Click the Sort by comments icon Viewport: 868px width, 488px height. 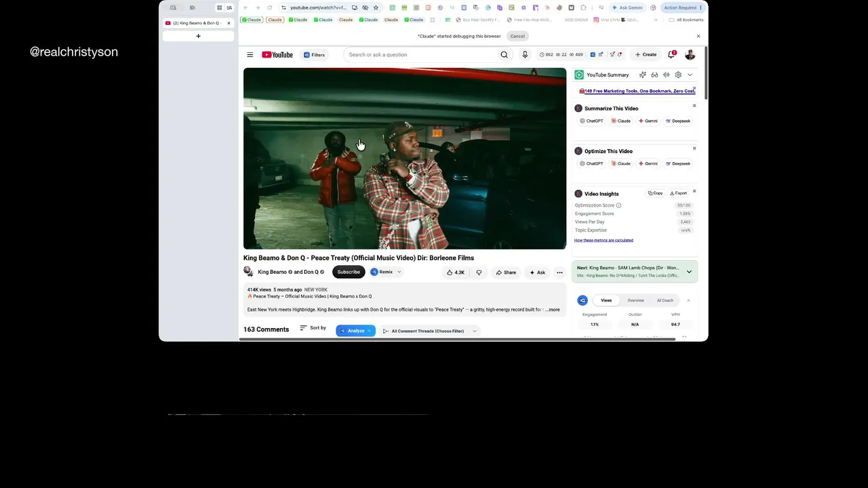(303, 328)
